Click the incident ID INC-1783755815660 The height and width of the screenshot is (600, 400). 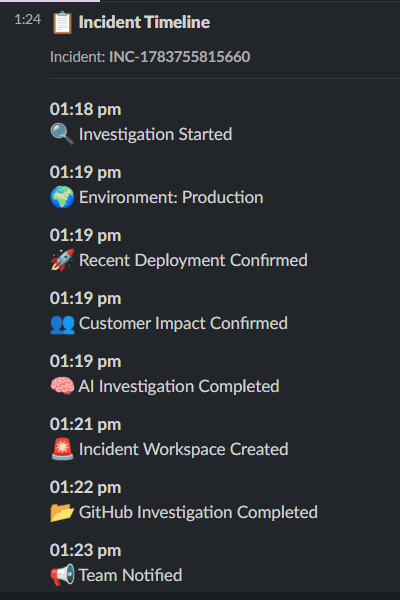click(180, 57)
